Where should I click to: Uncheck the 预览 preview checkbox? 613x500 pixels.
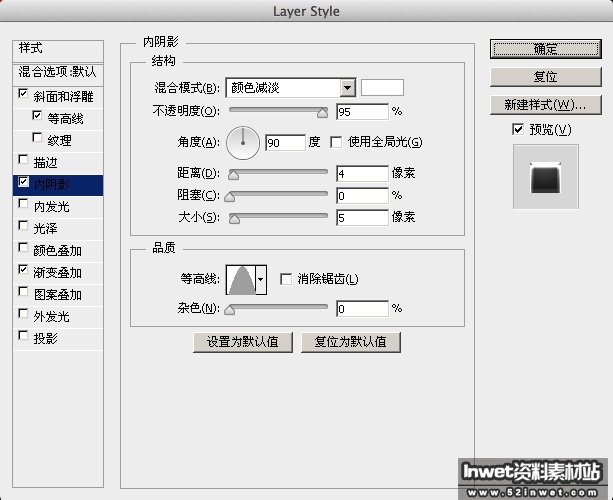518,129
